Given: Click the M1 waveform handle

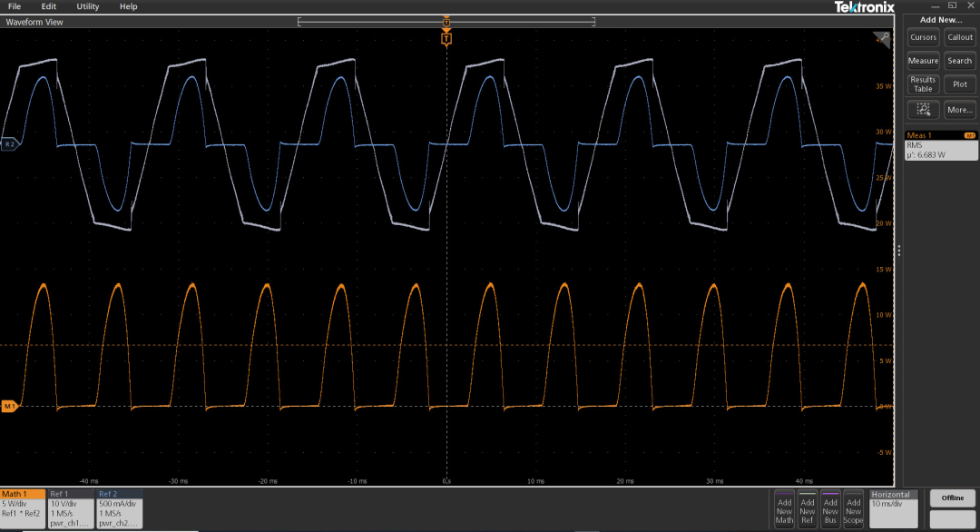Looking at the screenshot, I should click(9, 407).
